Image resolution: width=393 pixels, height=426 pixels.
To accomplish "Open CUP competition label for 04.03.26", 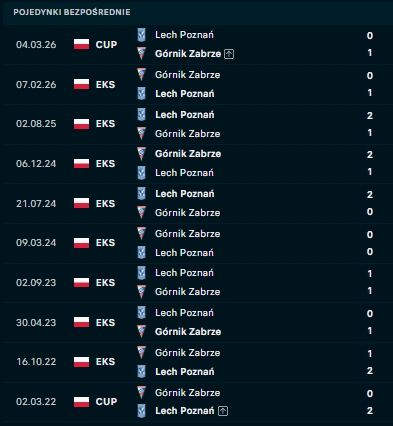I will click(x=106, y=45).
